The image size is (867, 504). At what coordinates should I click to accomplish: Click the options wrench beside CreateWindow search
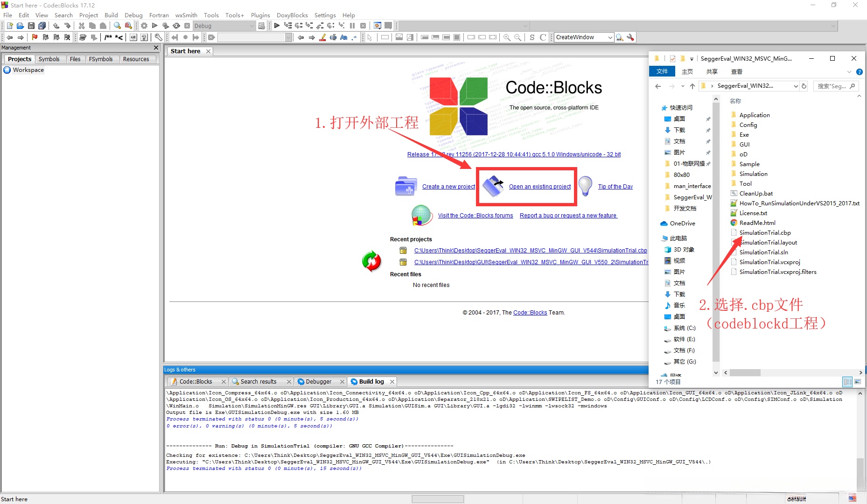click(x=630, y=37)
